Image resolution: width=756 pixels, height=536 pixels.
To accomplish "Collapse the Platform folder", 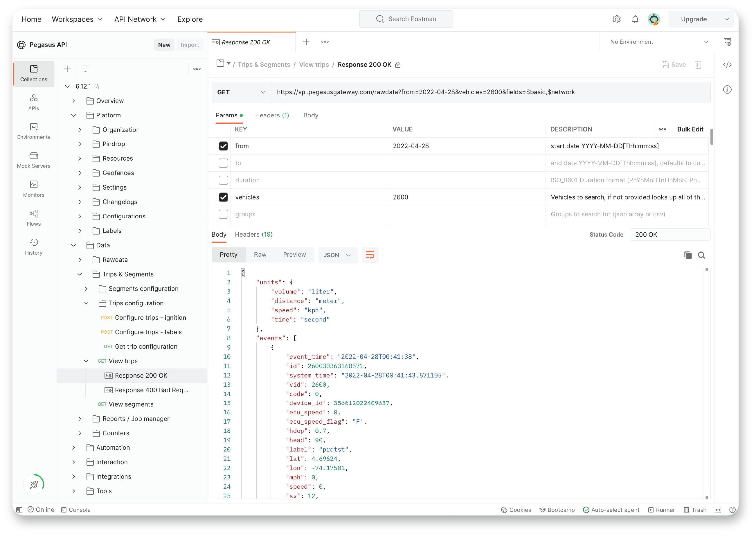I will (73, 115).
